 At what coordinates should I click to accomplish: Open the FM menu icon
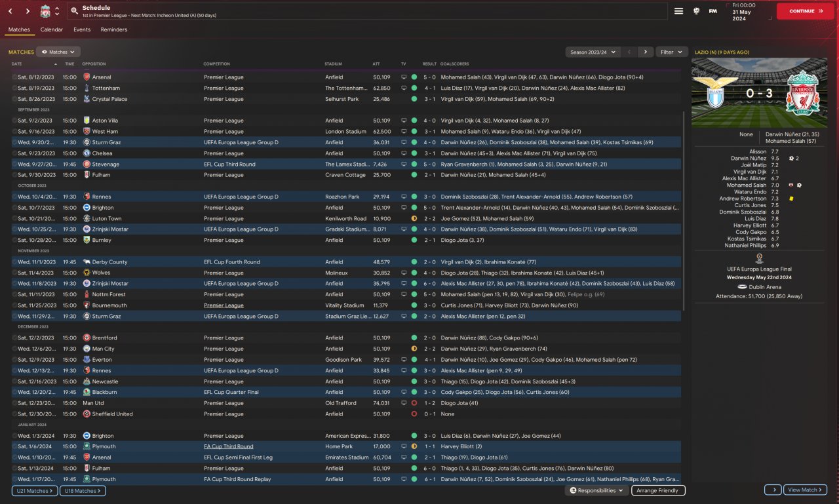point(713,11)
